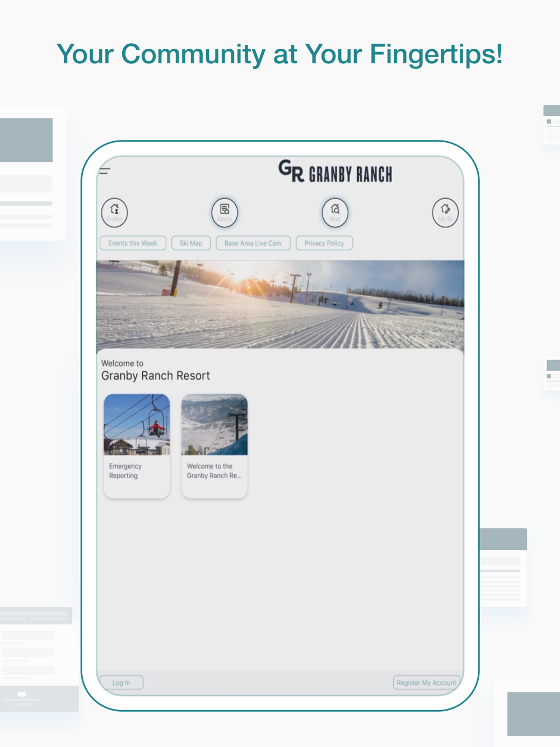Select the Granby Ranch Resort heading
The width and height of the screenshot is (560, 747).
pyautogui.click(x=156, y=376)
